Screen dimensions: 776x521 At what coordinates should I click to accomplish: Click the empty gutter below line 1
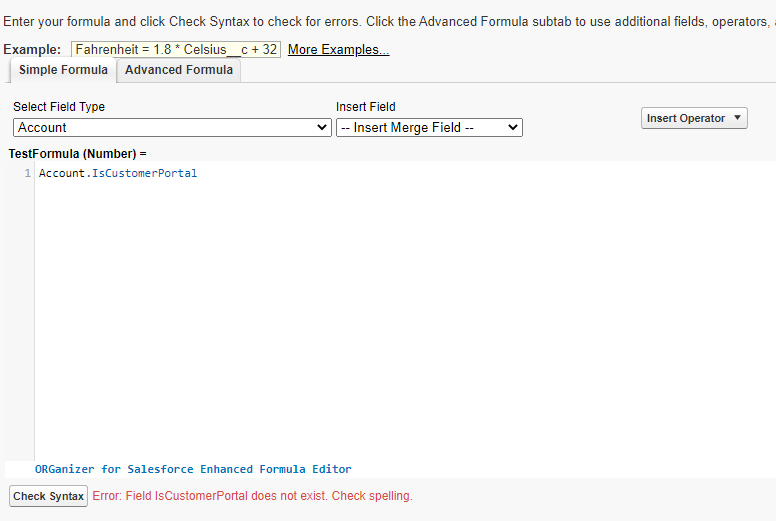pyautogui.click(x=20, y=320)
